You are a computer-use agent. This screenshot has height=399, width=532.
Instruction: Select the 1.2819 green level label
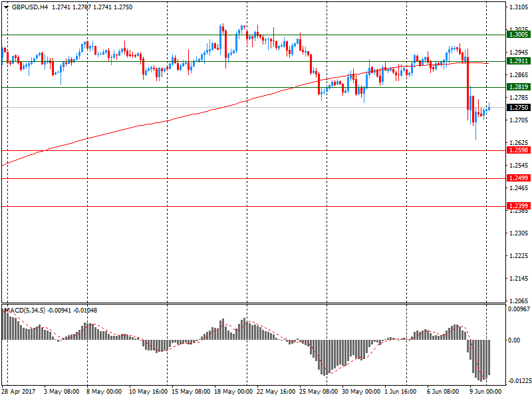pos(518,87)
